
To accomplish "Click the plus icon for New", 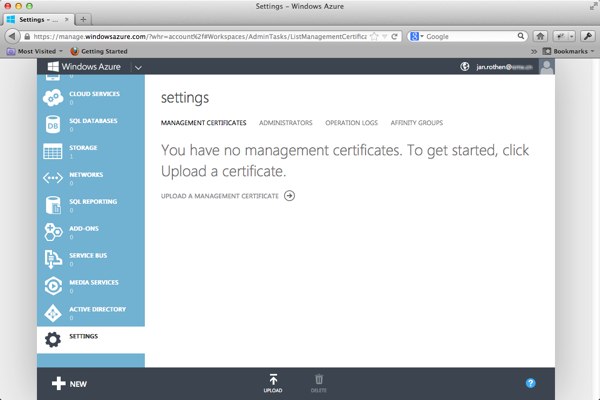I will pos(59,384).
